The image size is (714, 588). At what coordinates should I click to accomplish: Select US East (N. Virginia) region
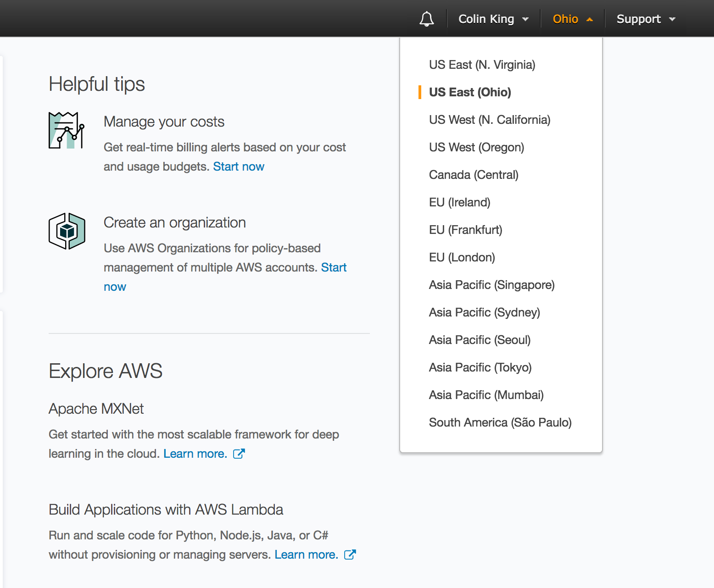[482, 65]
